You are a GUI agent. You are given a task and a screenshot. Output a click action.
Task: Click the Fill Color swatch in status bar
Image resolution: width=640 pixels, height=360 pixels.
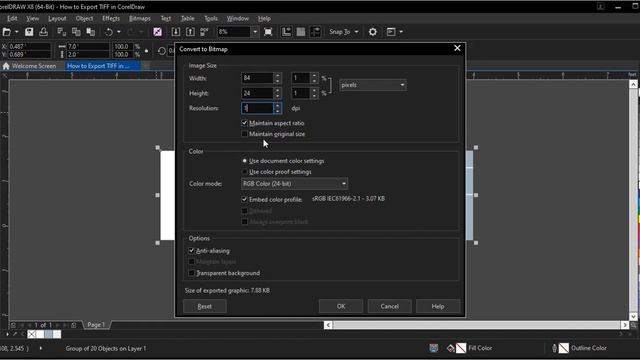pyautogui.click(x=461, y=348)
